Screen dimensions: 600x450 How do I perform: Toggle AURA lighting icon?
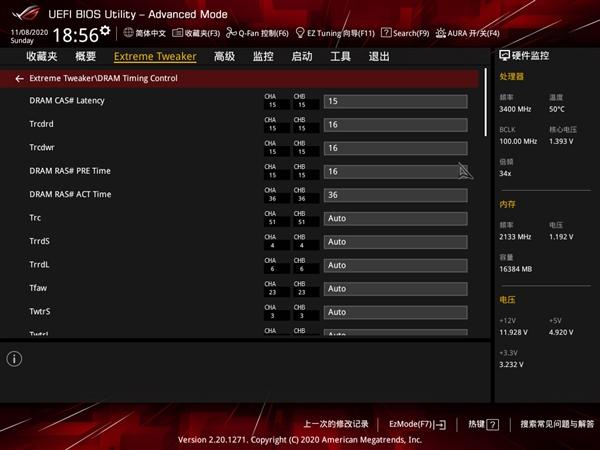(x=440, y=33)
